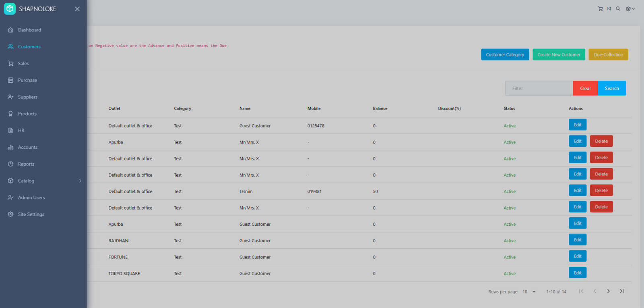
Task: Open Site Settings in sidebar
Action: pyautogui.click(x=31, y=214)
